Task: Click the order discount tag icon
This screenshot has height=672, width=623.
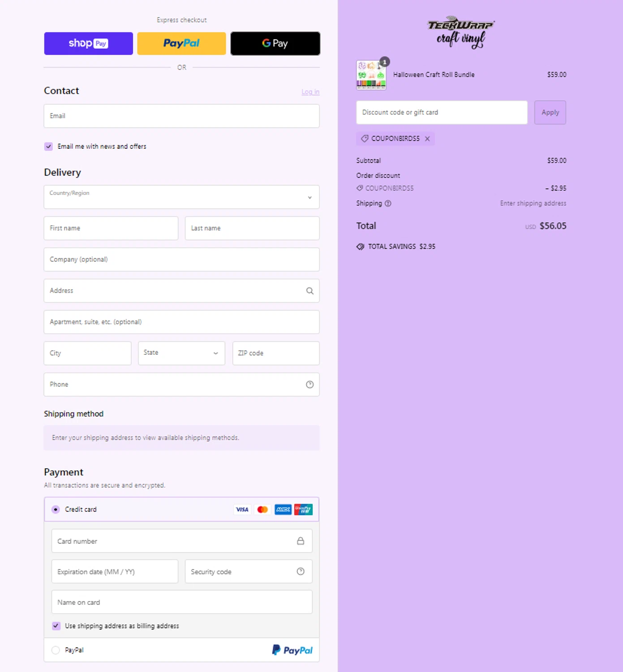Action: pos(360,188)
